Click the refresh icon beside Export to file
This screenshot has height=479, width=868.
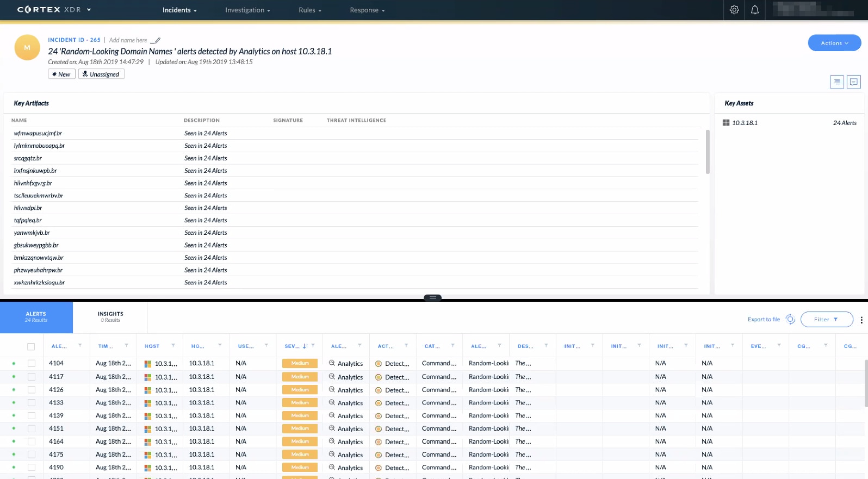(790, 319)
